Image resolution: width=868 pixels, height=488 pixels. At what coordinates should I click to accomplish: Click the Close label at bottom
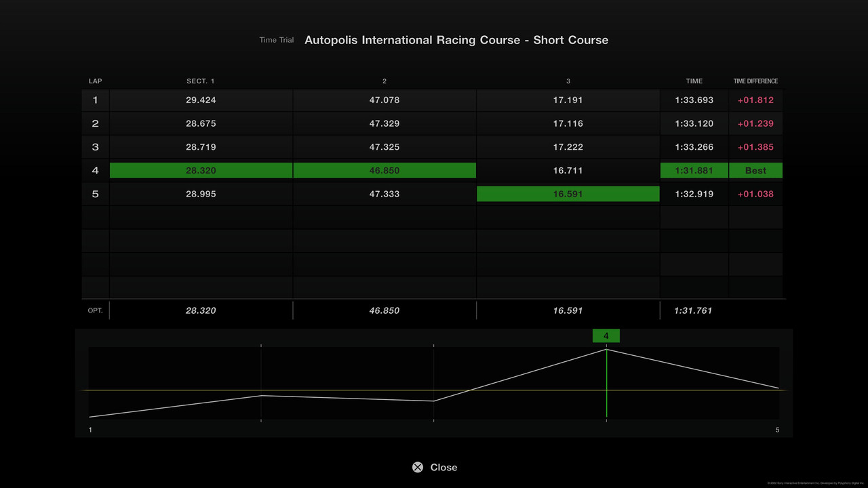point(443,467)
